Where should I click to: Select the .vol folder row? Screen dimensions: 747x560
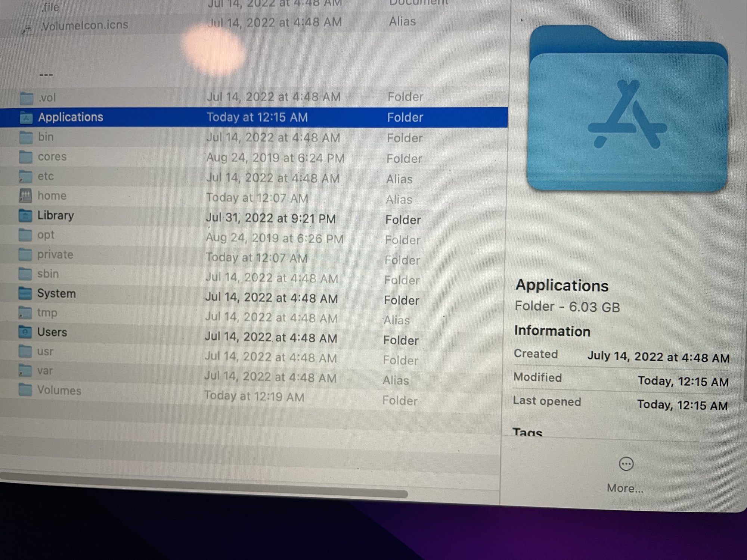click(47, 98)
